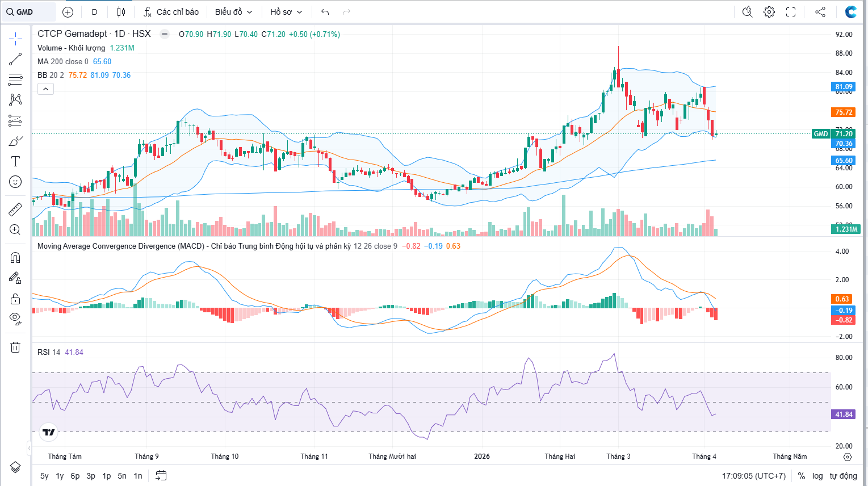Collapse the indicator legend chevron
The image size is (868, 486).
point(45,89)
